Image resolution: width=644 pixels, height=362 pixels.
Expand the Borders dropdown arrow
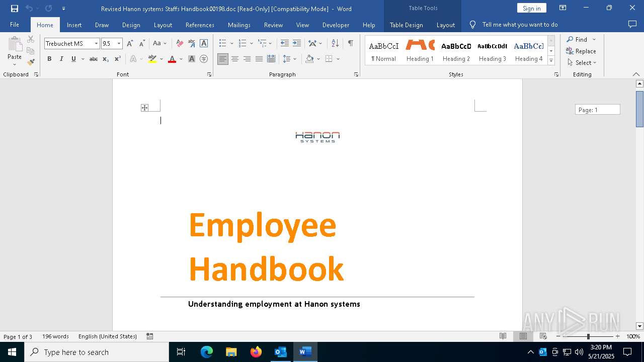point(338,59)
